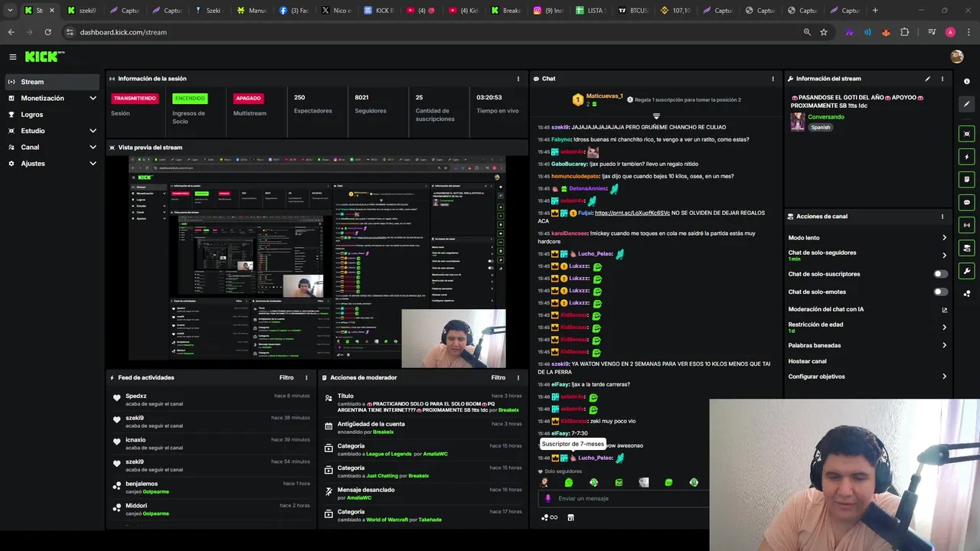Click the TRANSMITIENDO status badge
This screenshot has width=980, height=551.
click(136, 98)
